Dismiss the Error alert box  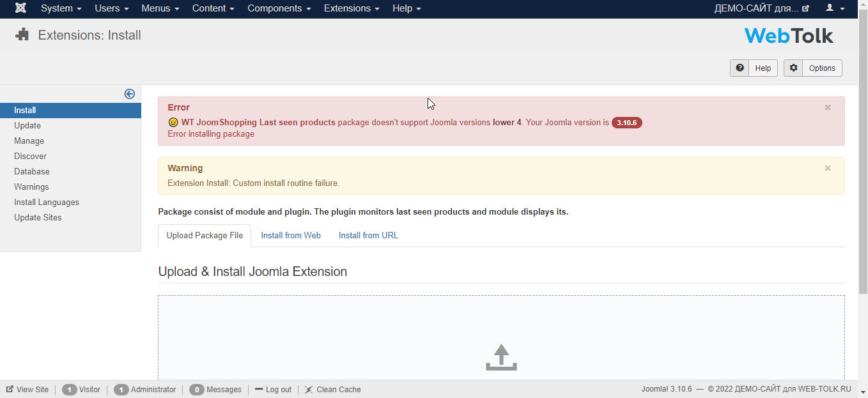point(828,108)
